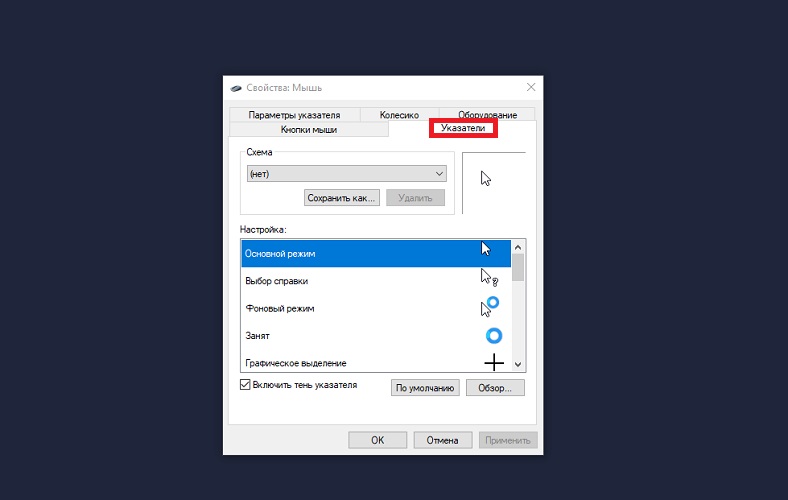
Task: Open the Оборудование tab
Action: (487, 115)
